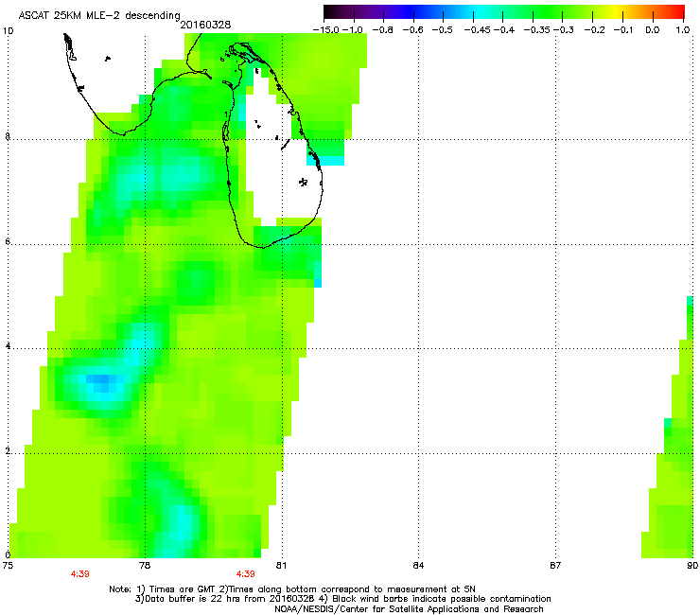Click the longitude label 78
The image size is (700, 615).
click(145, 566)
